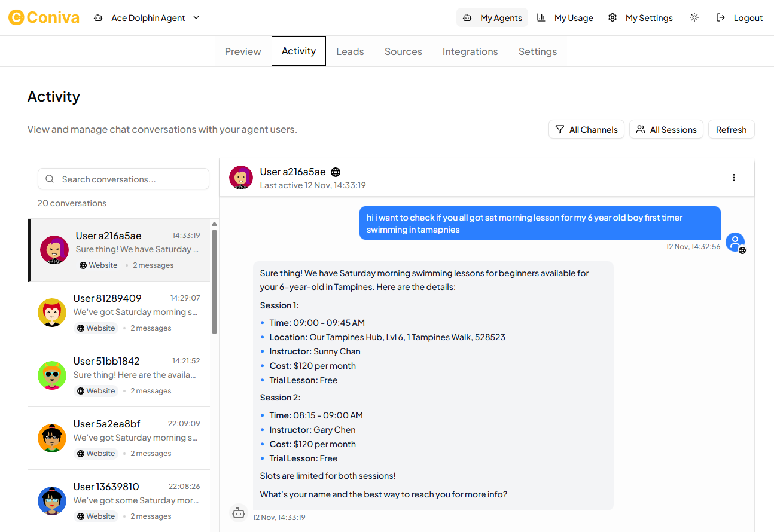Click the Refresh button
774x532 pixels.
(731, 129)
